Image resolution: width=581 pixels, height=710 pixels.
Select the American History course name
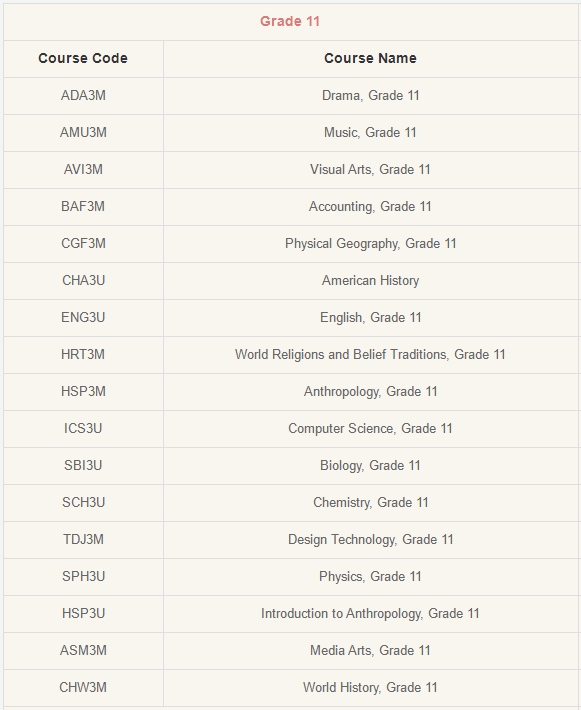click(x=370, y=281)
